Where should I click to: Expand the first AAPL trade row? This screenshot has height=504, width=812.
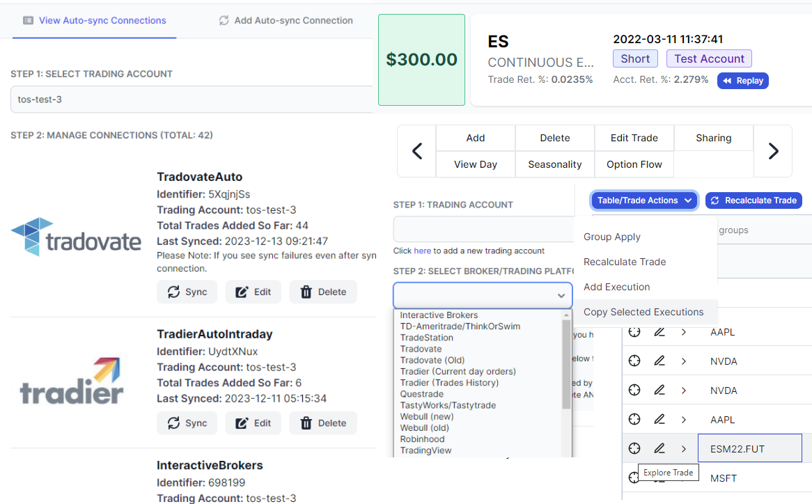pyautogui.click(x=684, y=331)
